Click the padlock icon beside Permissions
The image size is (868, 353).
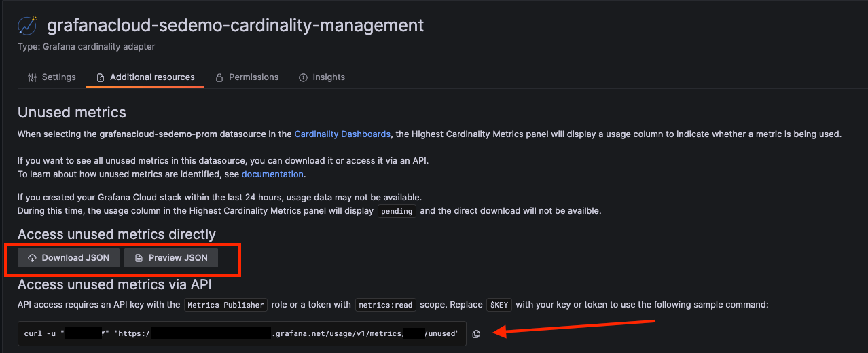coord(219,77)
